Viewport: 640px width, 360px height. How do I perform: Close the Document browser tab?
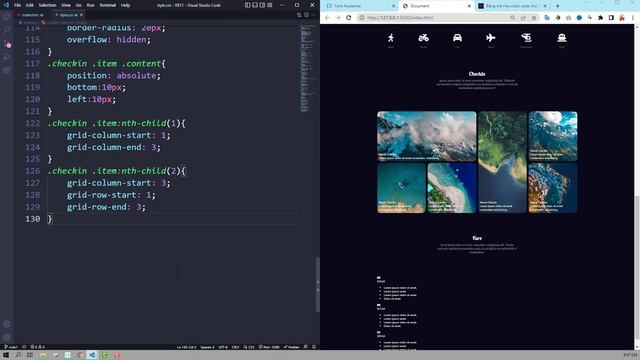pyautogui.click(x=469, y=6)
